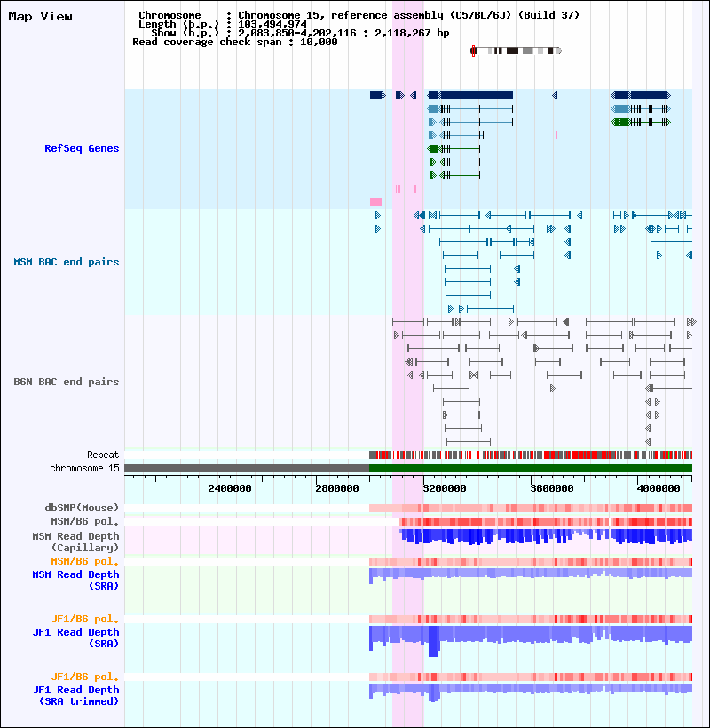Open MSM Read Depth (SRA) track link

coord(75,580)
